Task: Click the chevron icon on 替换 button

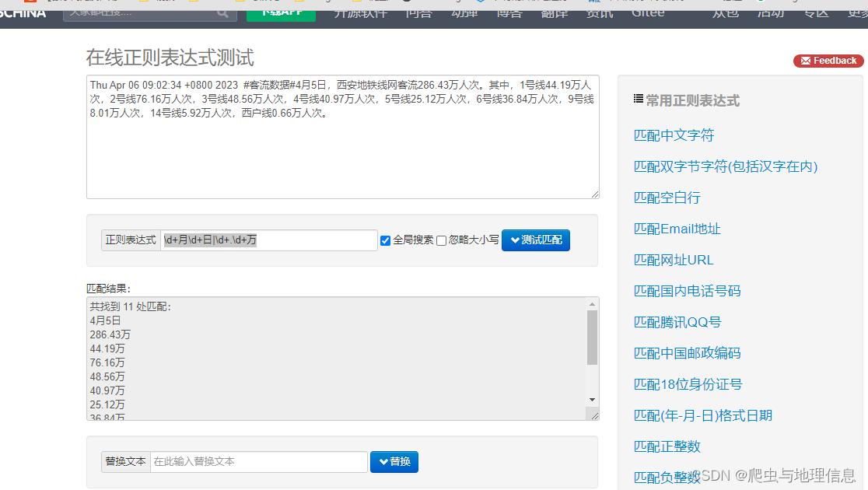Action: click(x=383, y=462)
